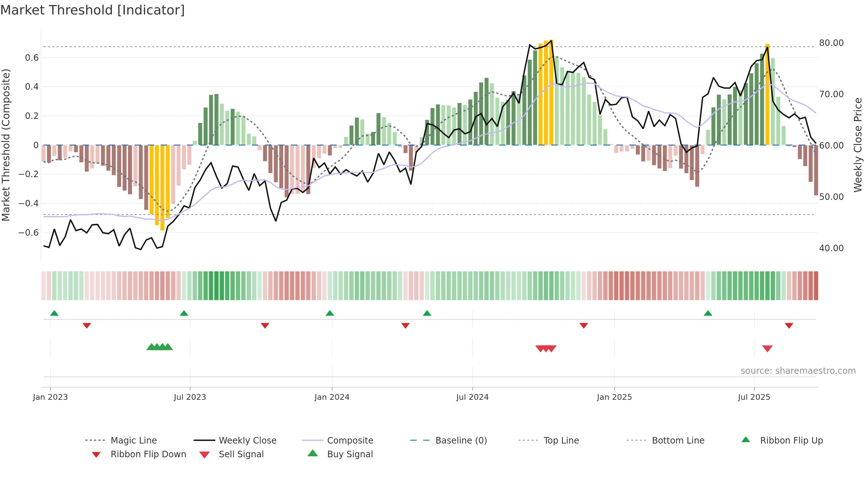
Task: Click the ribbon flip up marker near Jan 2024
Action: (x=330, y=313)
